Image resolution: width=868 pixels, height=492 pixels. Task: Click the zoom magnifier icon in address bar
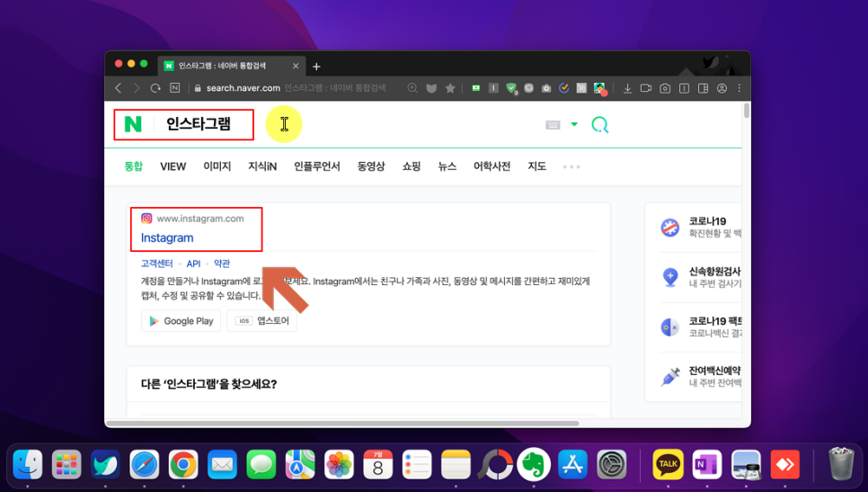(x=412, y=88)
